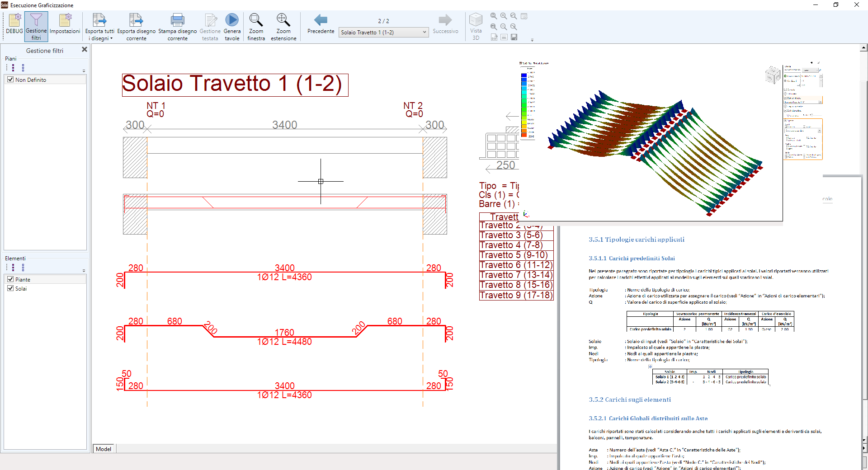Click Solaio Travetto 1 (1-2) title
Screen dimensions: 868x470
(x=235, y=85)
